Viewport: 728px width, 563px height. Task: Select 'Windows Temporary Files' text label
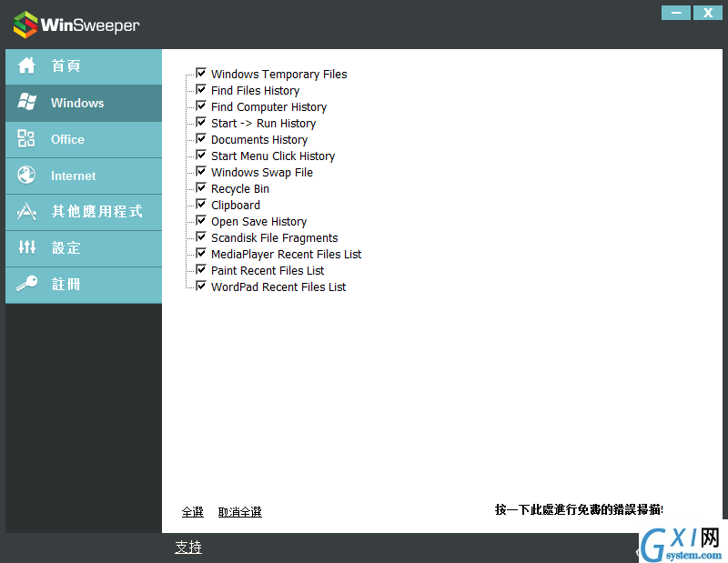(279, 75)
